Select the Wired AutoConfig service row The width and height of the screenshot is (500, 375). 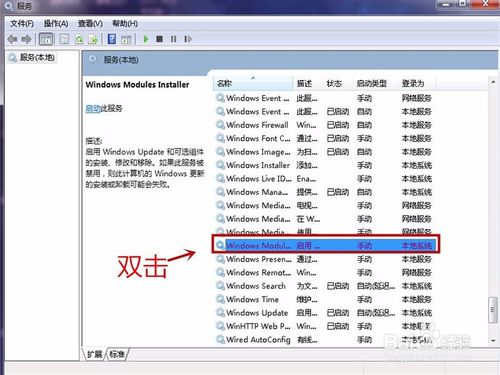[325, 340]
